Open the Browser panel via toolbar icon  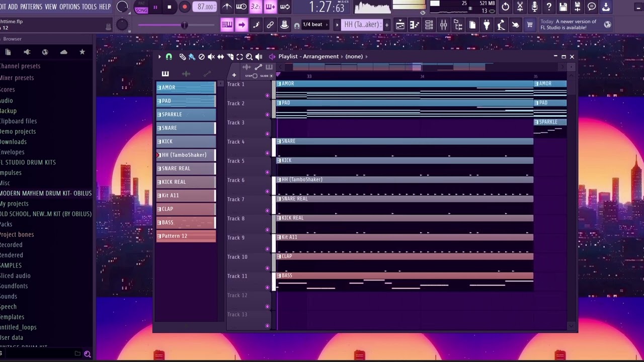click(458, 25)
